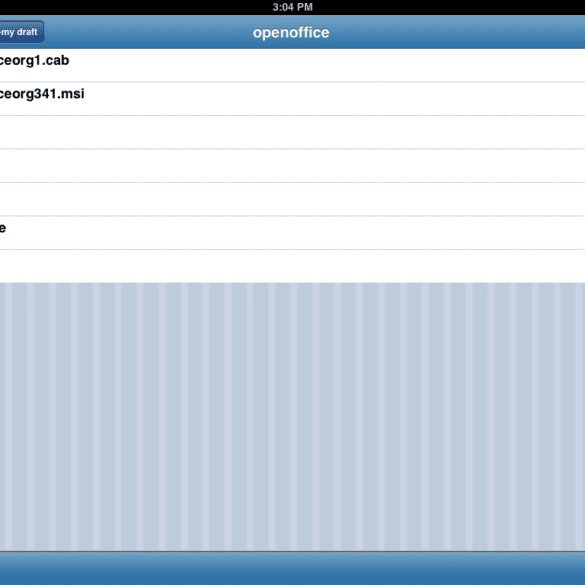Tap the blue toolbar at the bottom
The height and width of the screenshot is (585, 585).
[292, 569]
